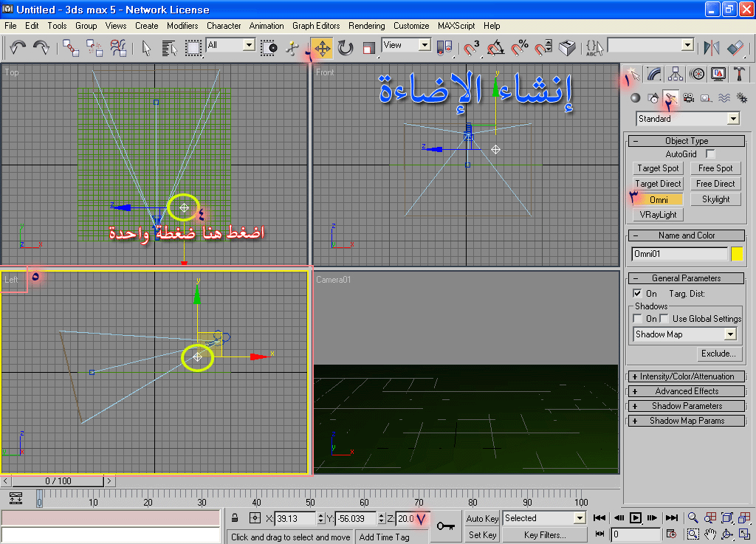This screenshot has width=756, height=544.
Task: Select the Select and Link tool
Action: pyautogui.click(x=71, y=48)
